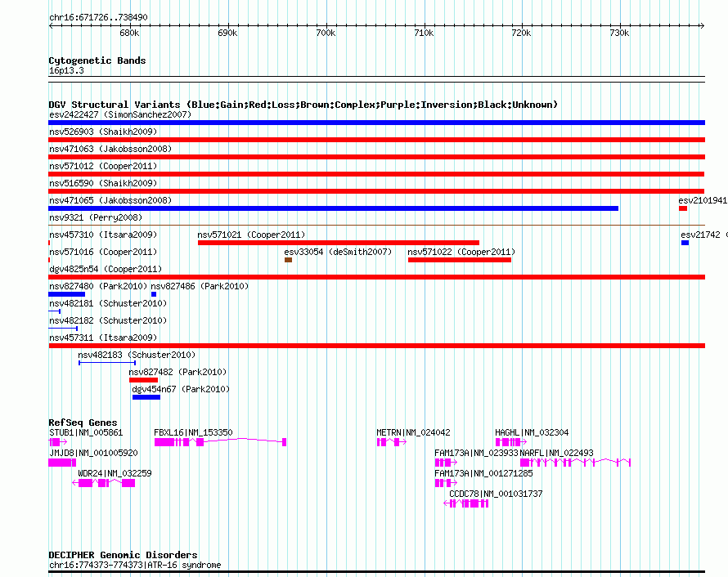
Task: Select gene JMJD8|NM_001005920 label
Action: click(93, 453)
